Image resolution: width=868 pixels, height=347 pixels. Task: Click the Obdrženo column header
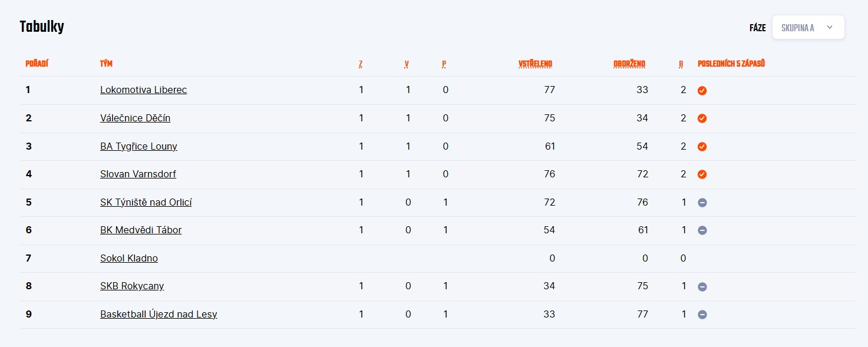click(629, 64)
